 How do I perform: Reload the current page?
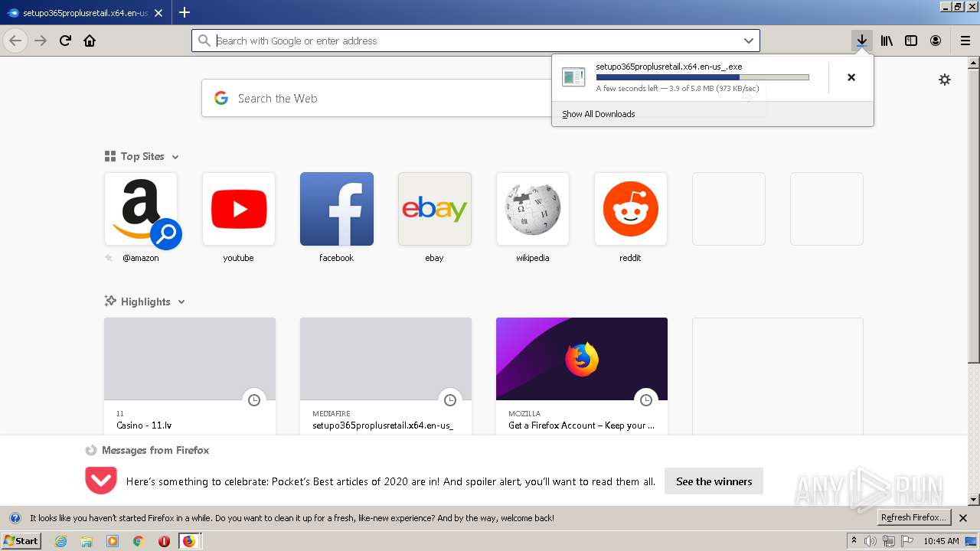click(65, 41)
